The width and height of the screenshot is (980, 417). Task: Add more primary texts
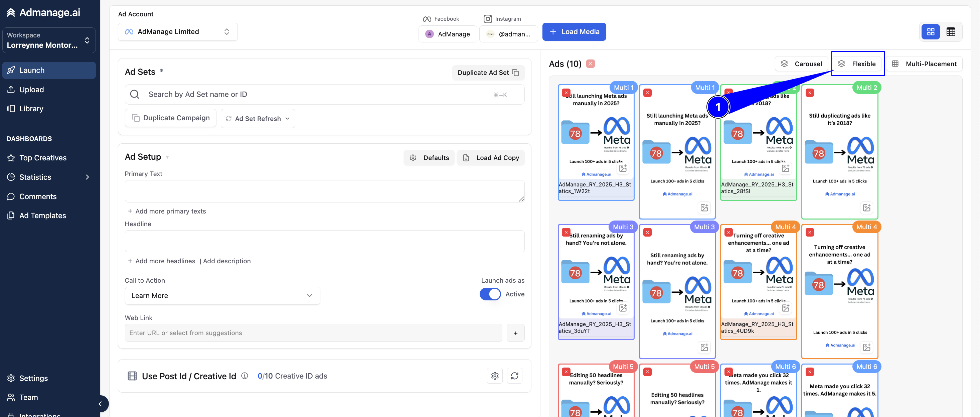(167, 211)
